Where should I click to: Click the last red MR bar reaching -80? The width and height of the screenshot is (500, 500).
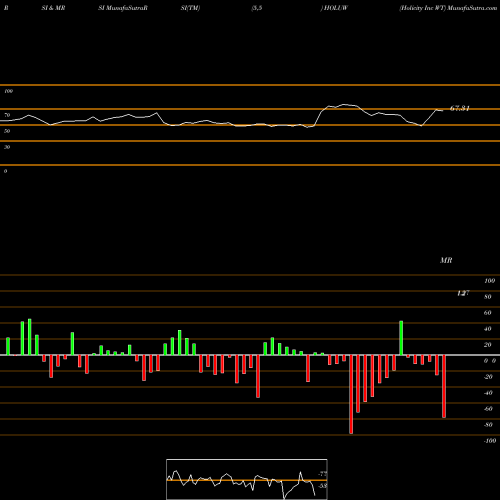[444, 386]
